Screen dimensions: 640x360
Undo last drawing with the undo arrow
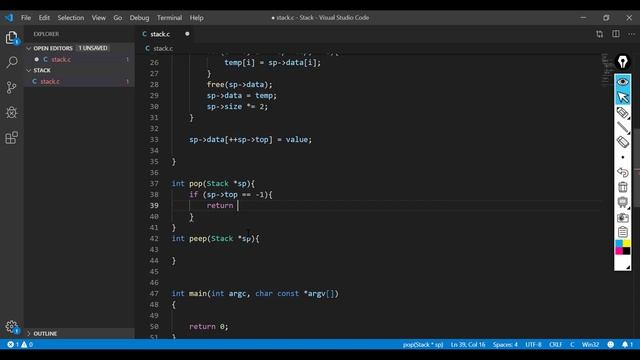[622, 172]
